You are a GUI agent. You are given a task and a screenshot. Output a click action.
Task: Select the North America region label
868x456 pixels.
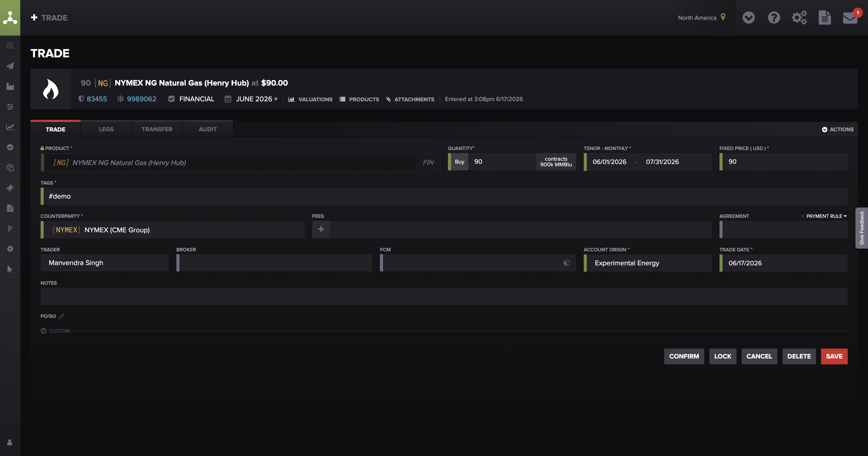coord(697,18)
